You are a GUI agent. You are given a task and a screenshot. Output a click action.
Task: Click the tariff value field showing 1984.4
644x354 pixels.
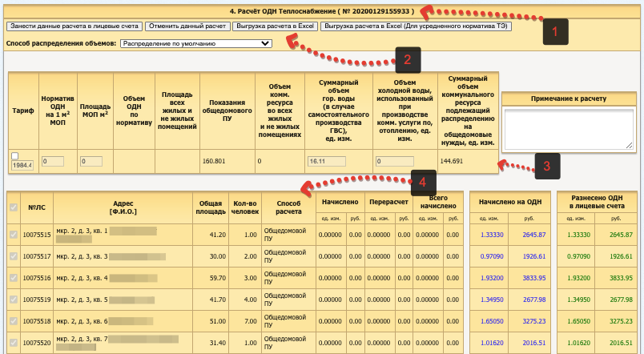pyautogui.click(x=22, y=165)
